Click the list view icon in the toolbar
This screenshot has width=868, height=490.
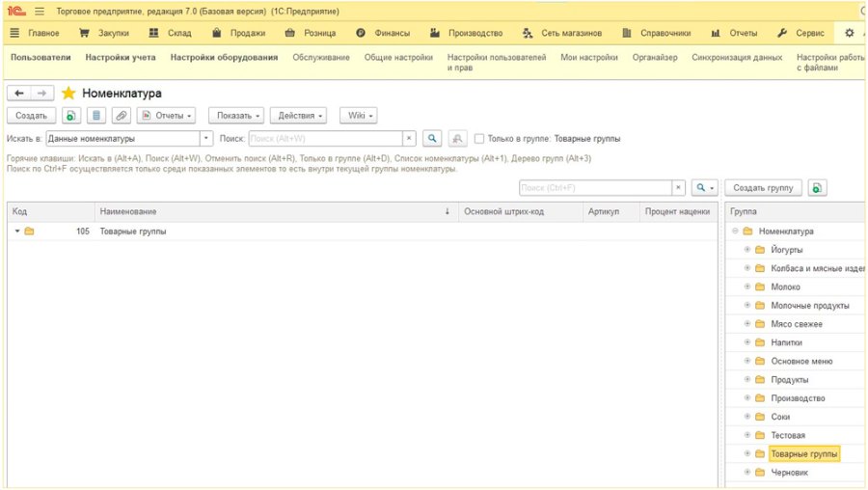[96, 116]
